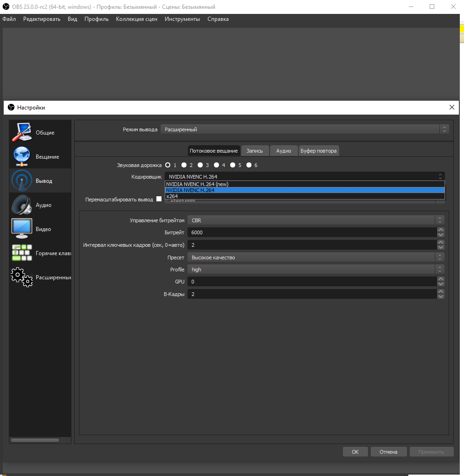
Task: Choose the highlighted NVIDIA NVENC H.264 option
Action: pyautogui.click(x=304, y=190)
